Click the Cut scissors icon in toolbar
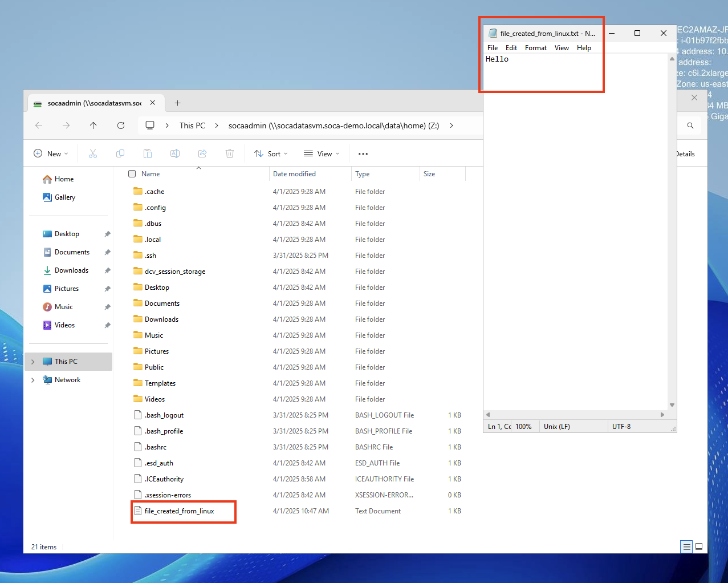 pos(93,153)
